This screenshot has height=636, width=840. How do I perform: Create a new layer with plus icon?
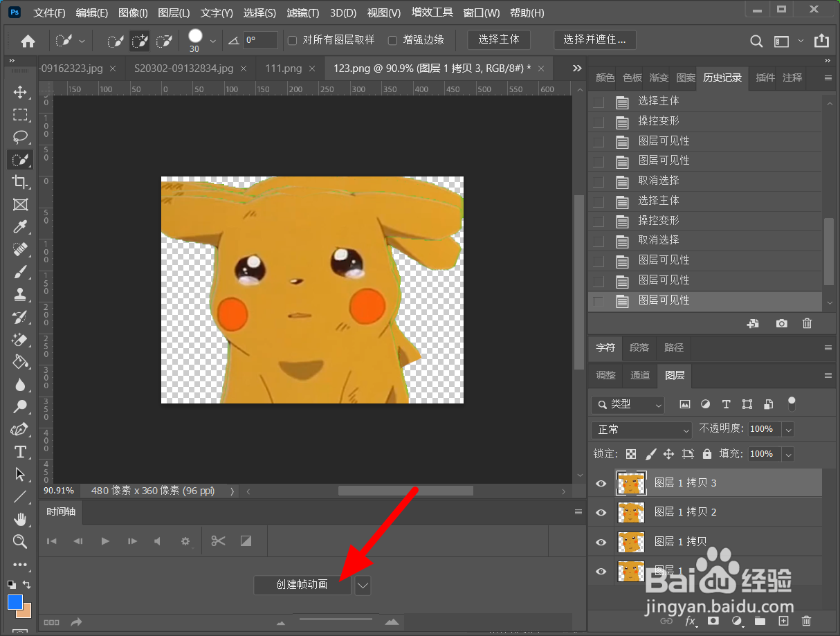tap(783, 621)
